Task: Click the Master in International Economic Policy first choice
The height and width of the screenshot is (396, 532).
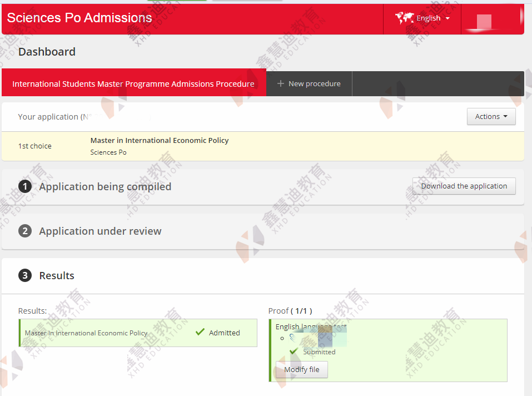Action: [160, 141]
